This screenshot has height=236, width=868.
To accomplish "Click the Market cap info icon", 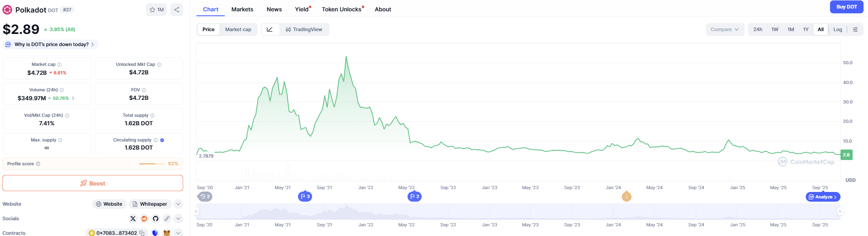I will (x=59, y=65).
